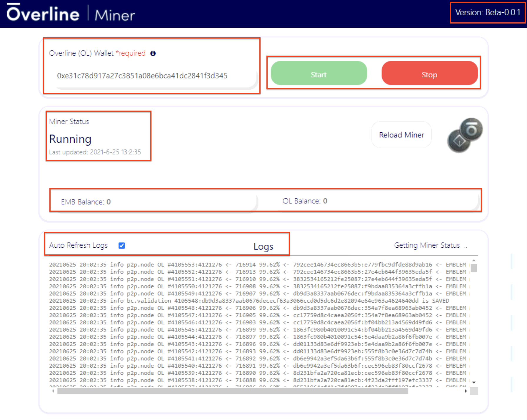Image resolution: width=527 pixels, height=420 pixels.
Task: Click the Miner Status label
Action: [69, 121]
